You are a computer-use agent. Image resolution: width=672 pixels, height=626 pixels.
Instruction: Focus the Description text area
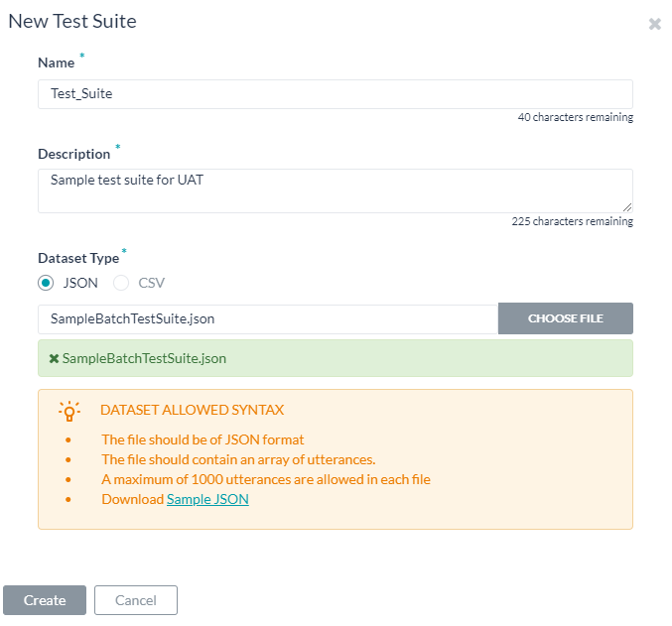coord(335,190)
